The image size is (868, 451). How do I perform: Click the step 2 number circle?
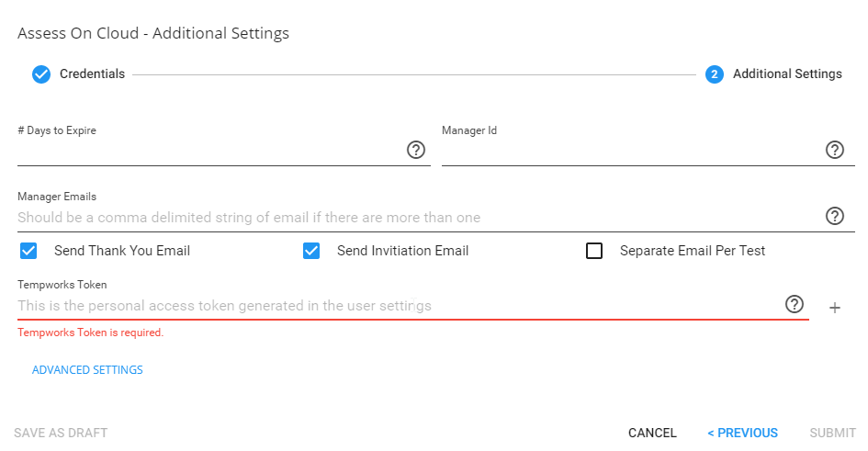pos(715,74)
